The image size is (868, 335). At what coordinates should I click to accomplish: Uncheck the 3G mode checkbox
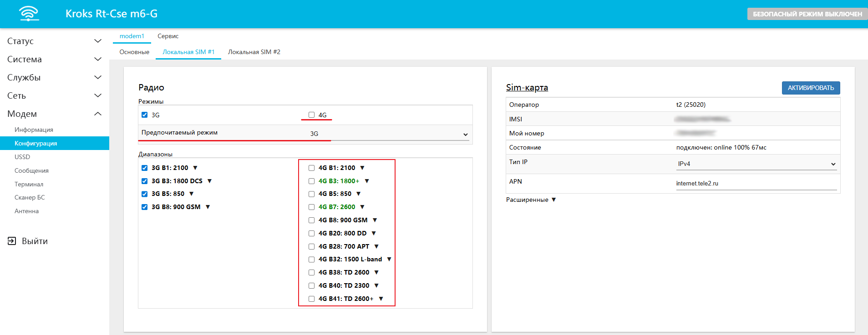[145, 115]
